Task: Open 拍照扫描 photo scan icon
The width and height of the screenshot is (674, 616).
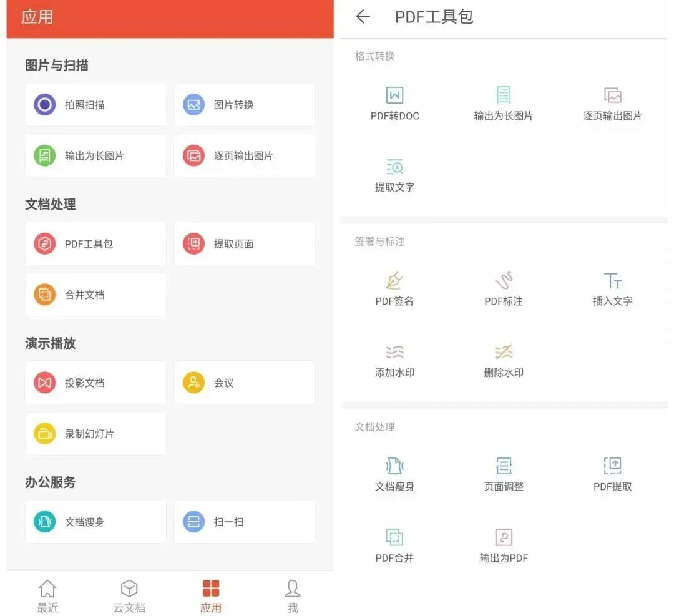Action: click(x=45, y=104)
